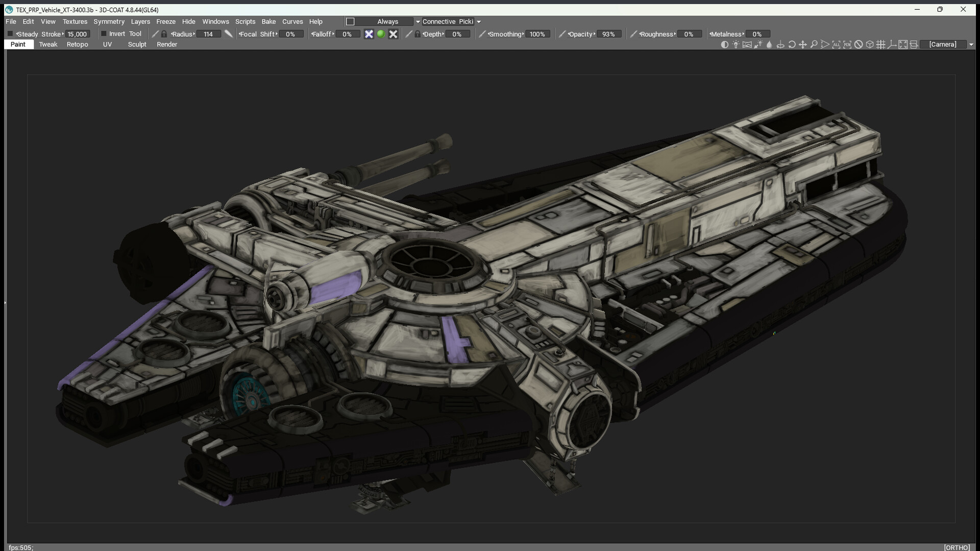This screenshot has width=980, height=551.
Task: Open the Textures menu
Action: coord(75,21)
